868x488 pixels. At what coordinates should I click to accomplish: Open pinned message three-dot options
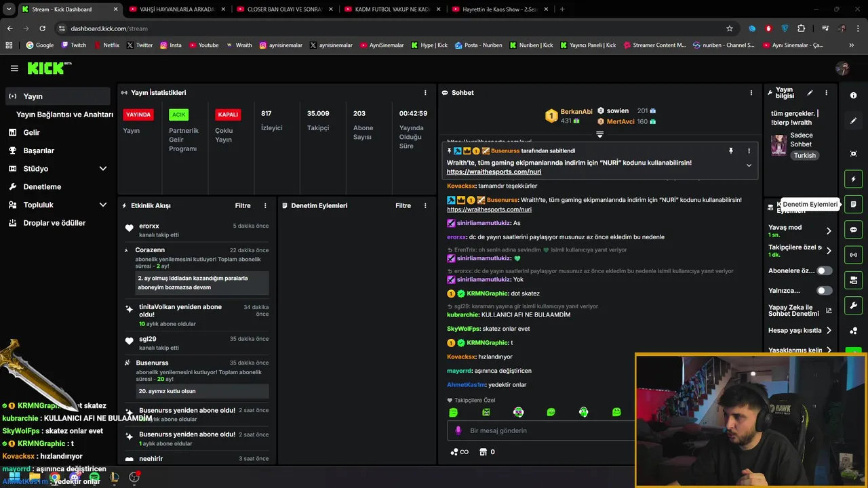pos(749,150)
